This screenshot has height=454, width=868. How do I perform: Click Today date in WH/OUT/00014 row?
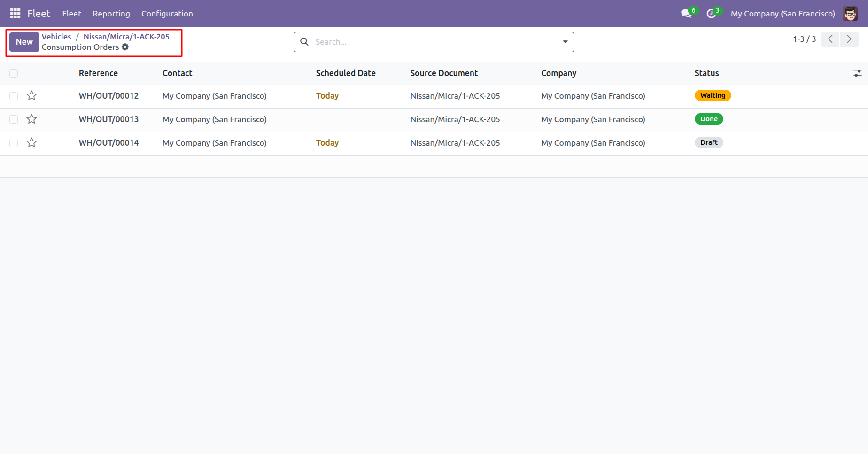(327, 143)
